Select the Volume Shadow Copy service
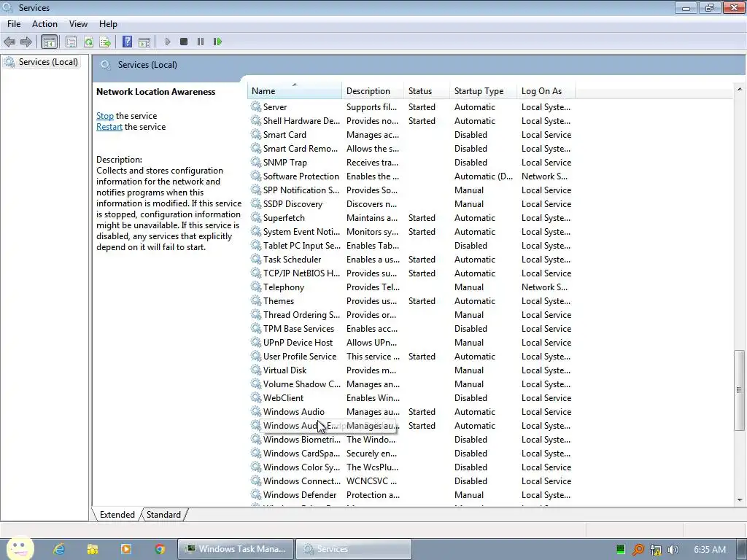This screenshot has width=747, height=560. tap(411, 384)
